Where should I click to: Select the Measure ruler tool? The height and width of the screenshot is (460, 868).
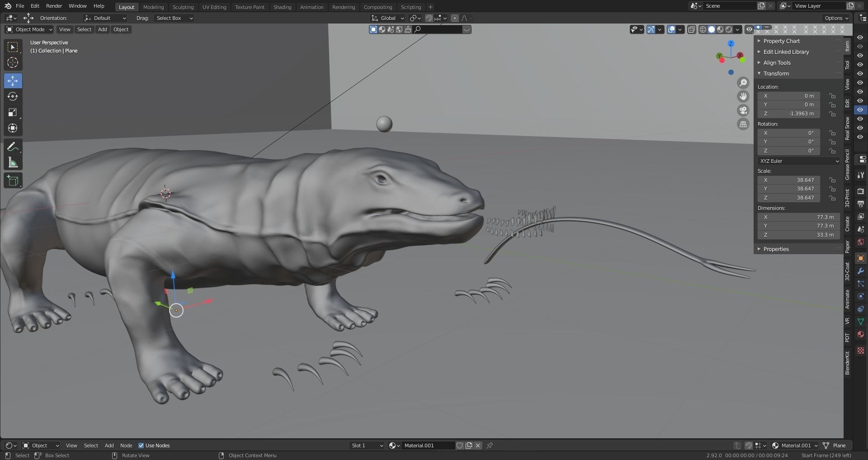pos(13,162)
